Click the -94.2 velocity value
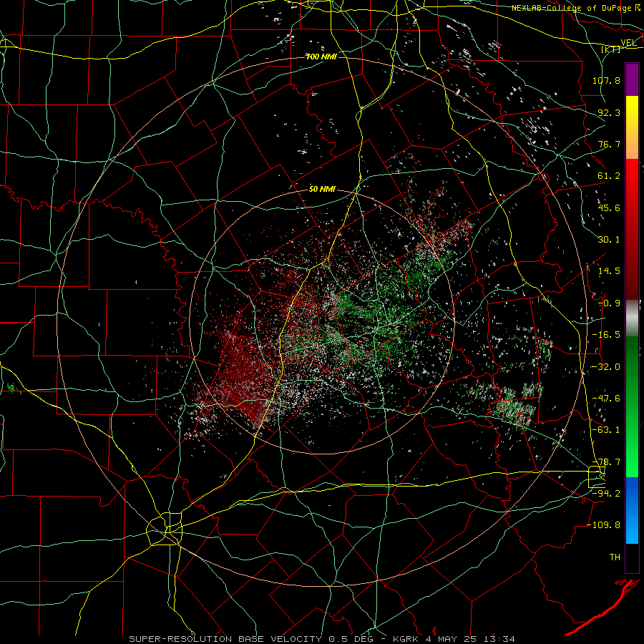This screenshot has width=644, height=644. click(606, 494)
